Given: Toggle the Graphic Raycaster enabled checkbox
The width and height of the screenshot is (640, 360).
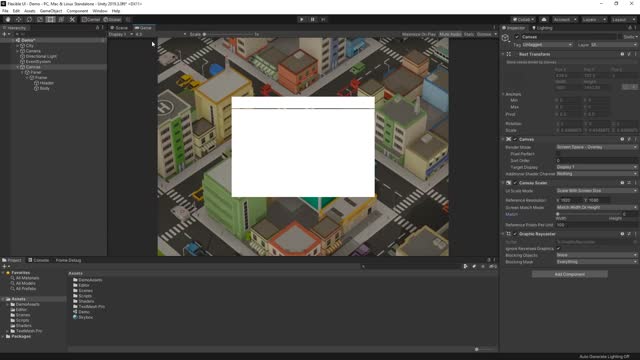Looking at the screenshot, I should pyautogui.click(x=515, y=234).
